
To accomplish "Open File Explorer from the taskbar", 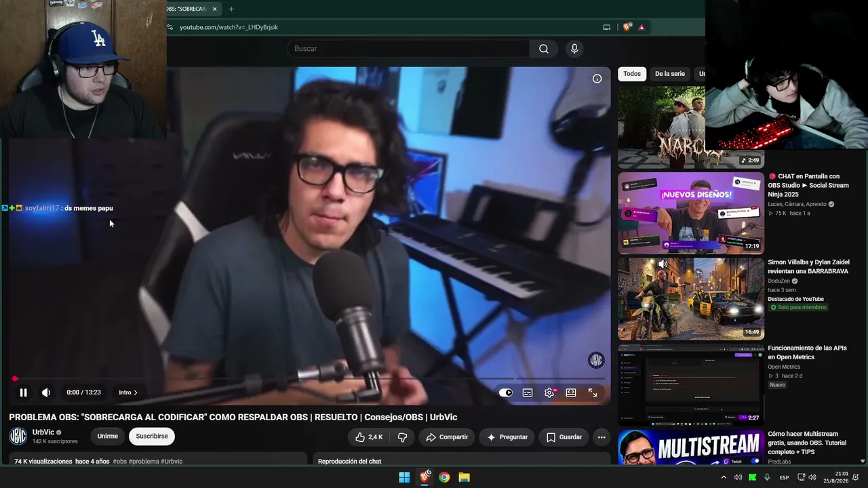I will point(464,477).
